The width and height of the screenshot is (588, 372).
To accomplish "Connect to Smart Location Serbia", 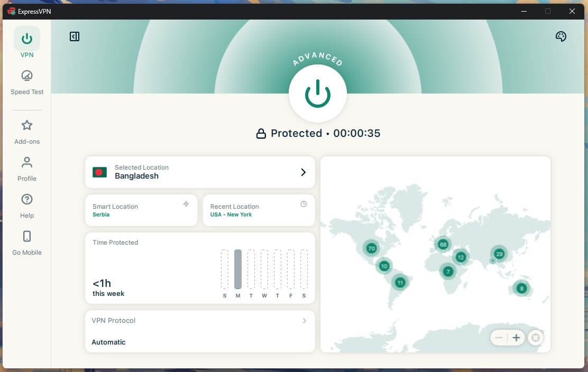I will (x=141, y=210).
